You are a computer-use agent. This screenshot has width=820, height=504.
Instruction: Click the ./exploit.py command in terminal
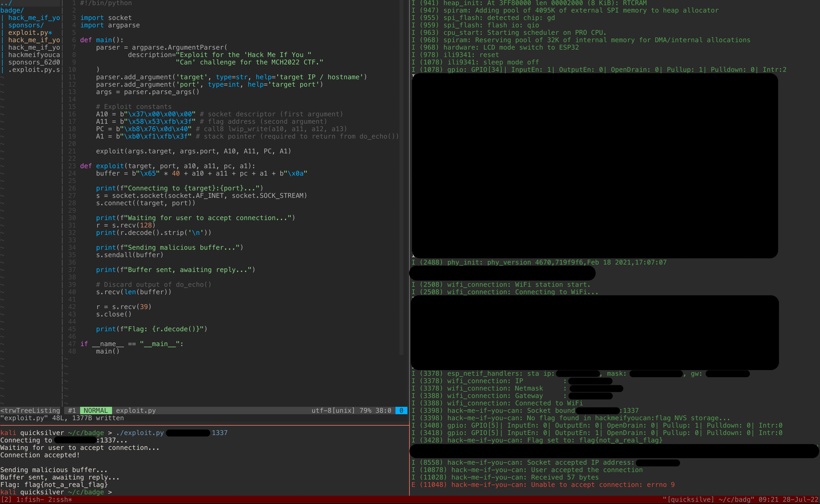(140, 433)
